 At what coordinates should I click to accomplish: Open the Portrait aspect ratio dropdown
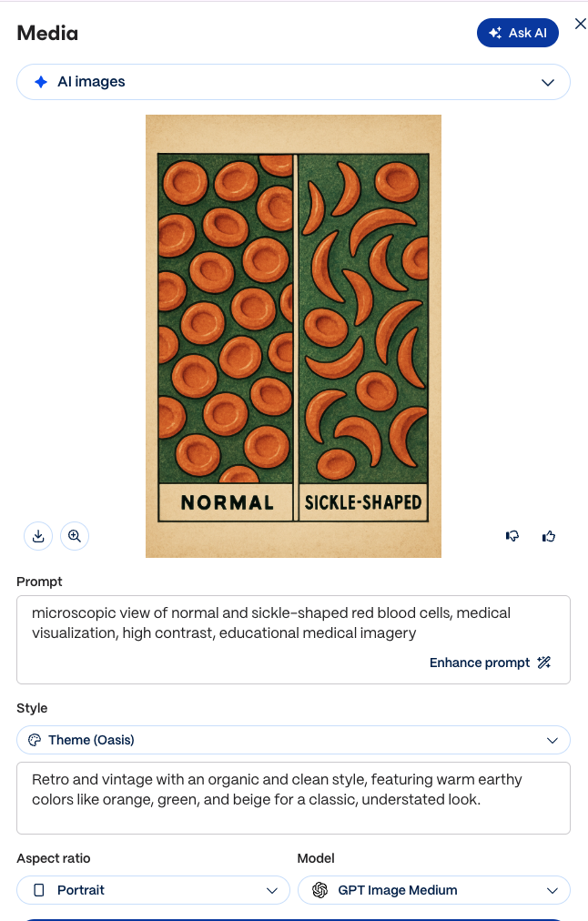click(153, 890)
